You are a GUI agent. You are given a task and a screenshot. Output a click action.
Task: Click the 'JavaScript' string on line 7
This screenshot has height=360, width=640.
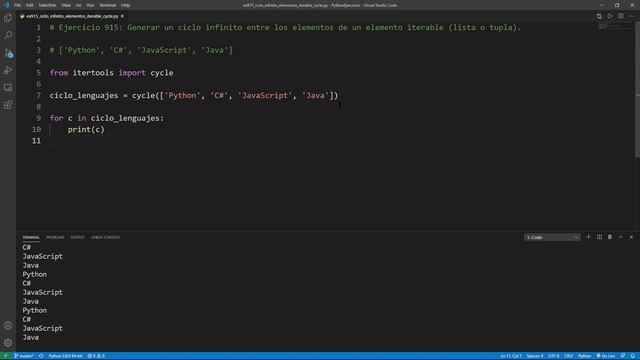[x=265, y=96]
